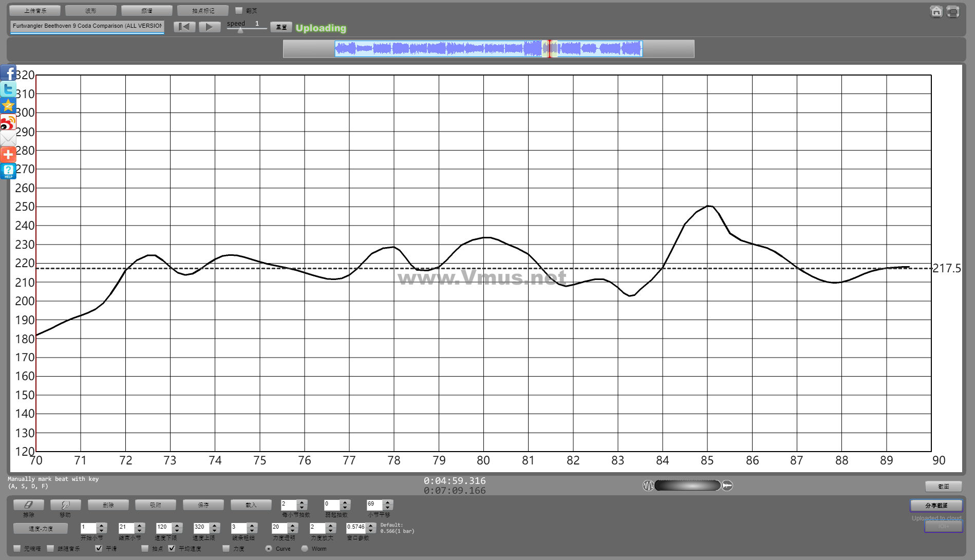
Task: Select the eraser (擦除) tool
Action: tap(29, 505)
